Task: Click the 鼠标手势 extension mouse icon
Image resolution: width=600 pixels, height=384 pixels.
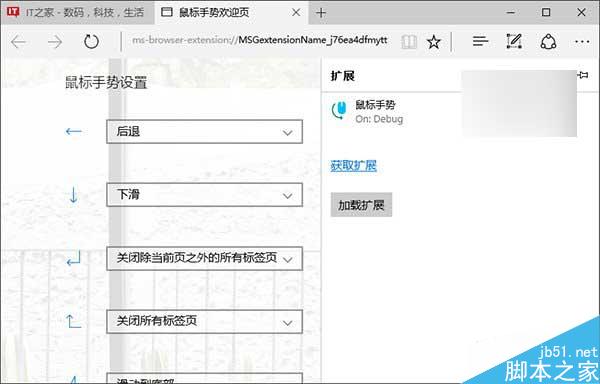Action: click(x=339, y=111)
